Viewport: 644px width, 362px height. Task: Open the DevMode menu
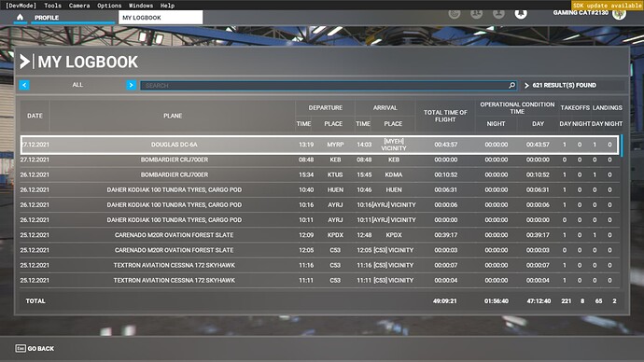pos(21,6)
